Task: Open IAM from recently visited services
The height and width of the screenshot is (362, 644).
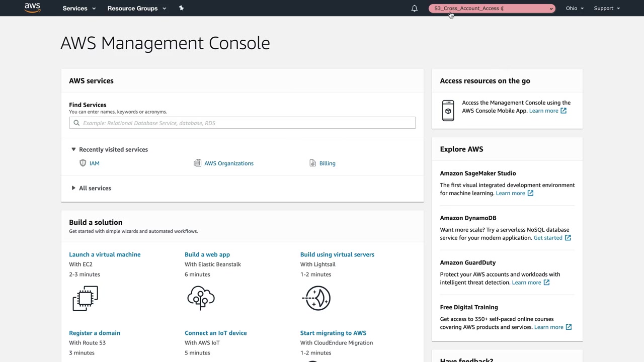Action: (94, 163)
